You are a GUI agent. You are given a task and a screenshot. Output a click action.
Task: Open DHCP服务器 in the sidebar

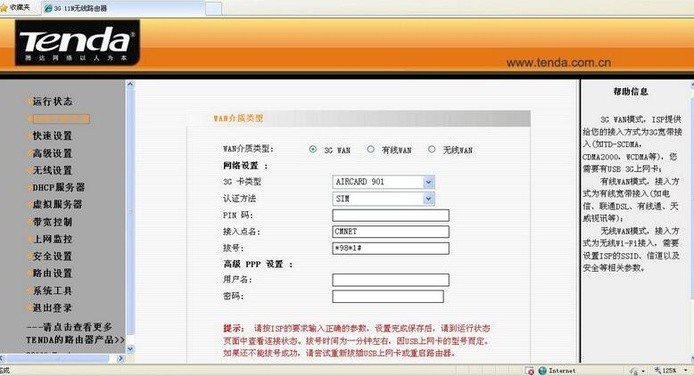[58, 187]
